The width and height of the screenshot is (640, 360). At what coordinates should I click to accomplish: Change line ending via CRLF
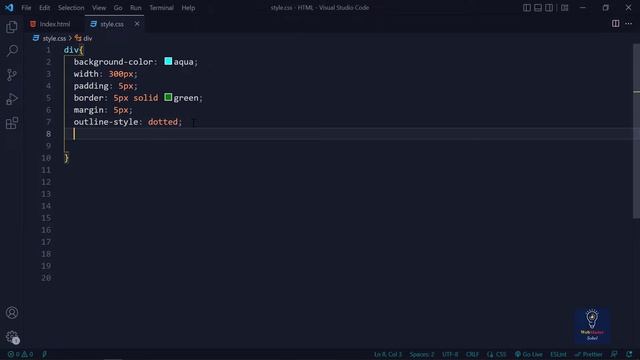click(472, 354)
